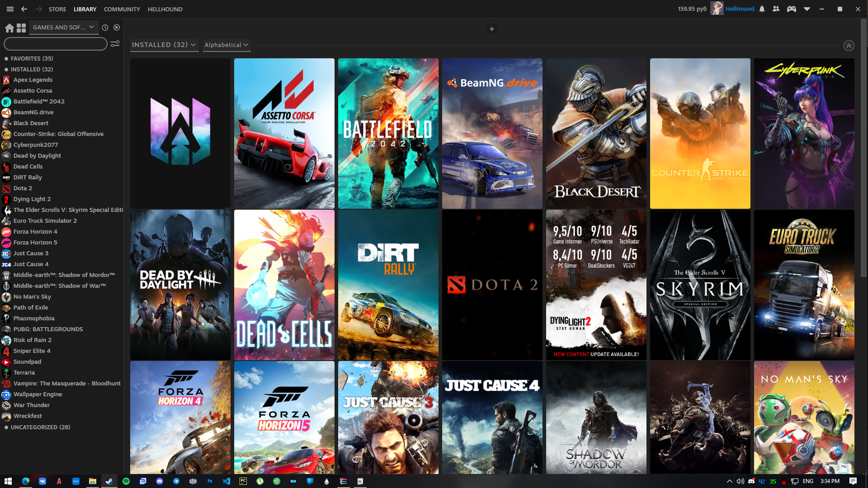Click the back navigation arrow
The height and width of the screenshot is (488, 868).
[x=24, y=9]
